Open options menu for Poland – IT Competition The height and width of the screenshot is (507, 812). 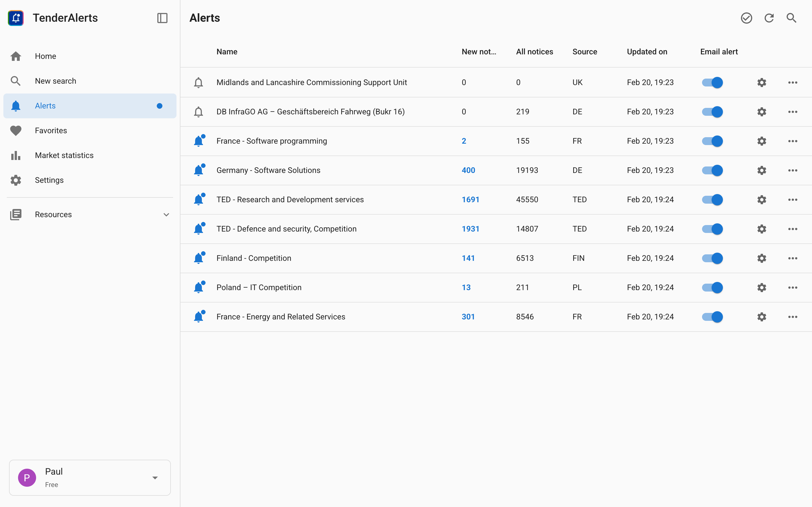(793, 287)
